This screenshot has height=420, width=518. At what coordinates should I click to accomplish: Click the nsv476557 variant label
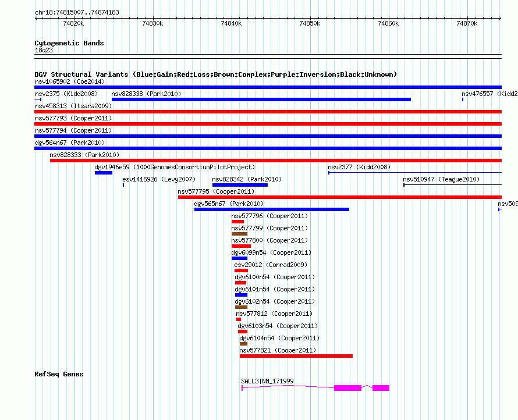[x=489, y=94]
